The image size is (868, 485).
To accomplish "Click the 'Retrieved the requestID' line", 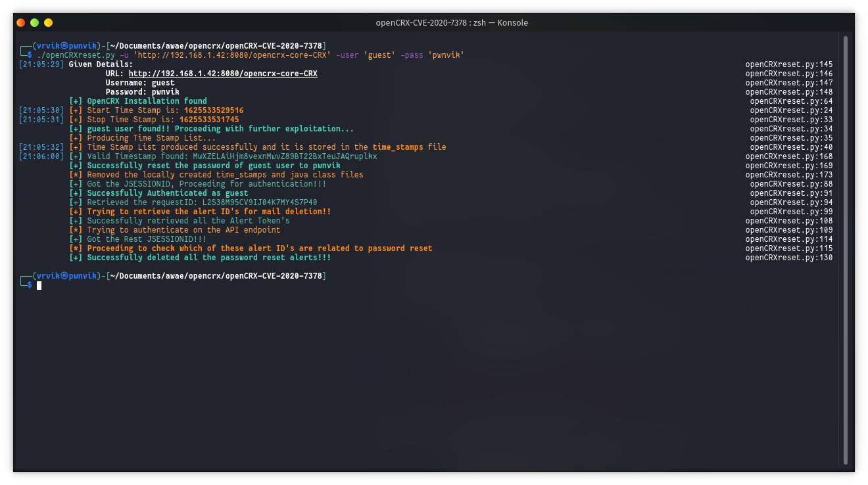I will click(193, 202).
